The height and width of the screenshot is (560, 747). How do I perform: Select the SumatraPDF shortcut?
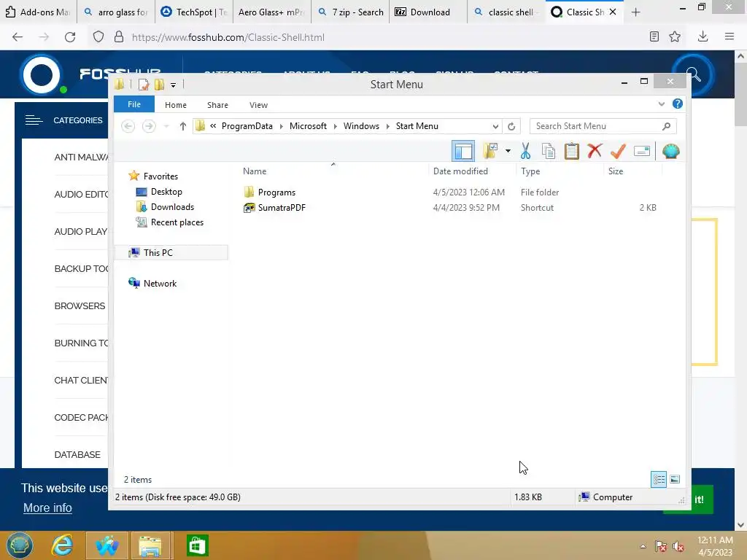point(282,208)
